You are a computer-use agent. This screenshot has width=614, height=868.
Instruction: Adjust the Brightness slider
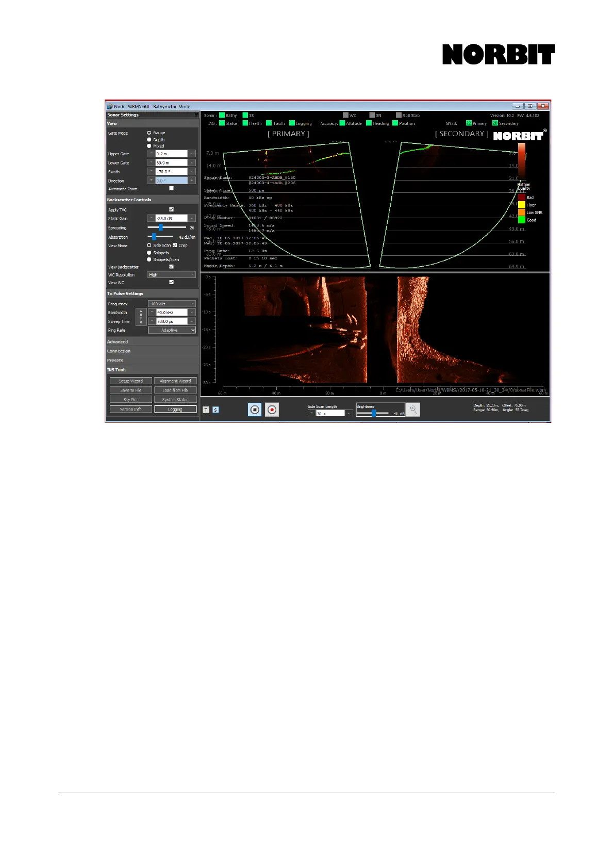coord(374,413)
